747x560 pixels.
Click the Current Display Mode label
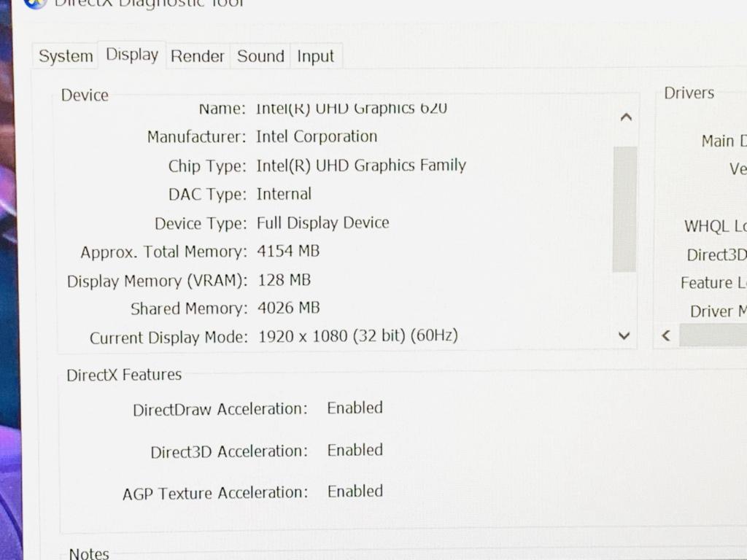click(169, 338)
